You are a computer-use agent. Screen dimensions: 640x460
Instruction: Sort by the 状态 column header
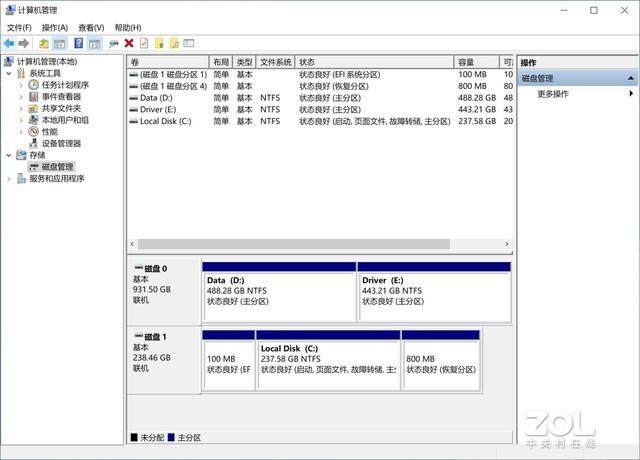click(374, 62)
